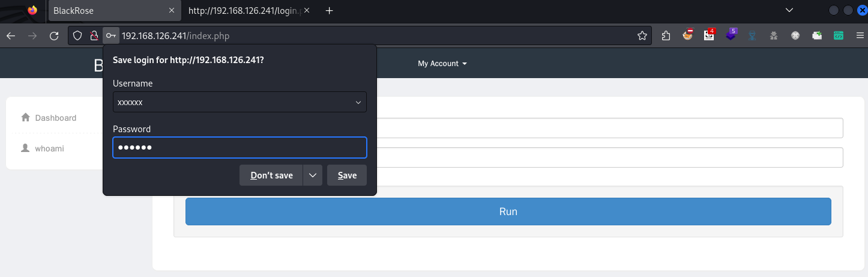
Task: Open the tracking protection shield icon
Action: click(77, 36)
